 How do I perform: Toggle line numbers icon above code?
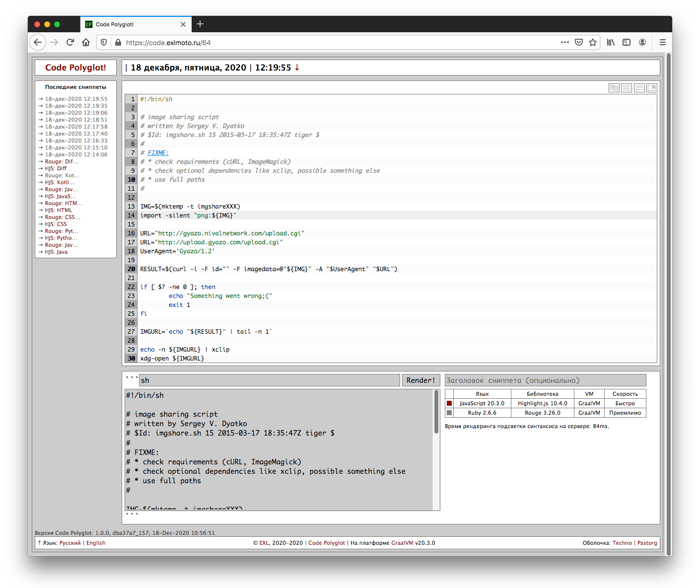click(627, 88)
